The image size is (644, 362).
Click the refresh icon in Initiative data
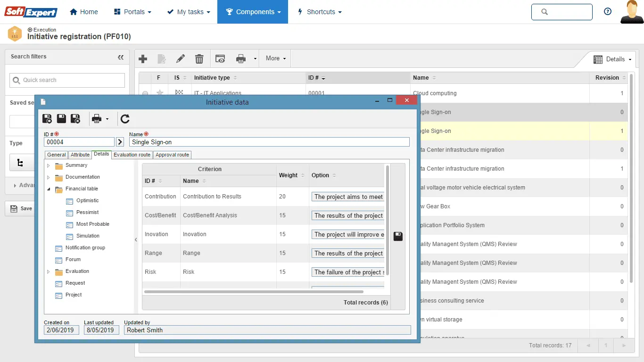[125, 119]
